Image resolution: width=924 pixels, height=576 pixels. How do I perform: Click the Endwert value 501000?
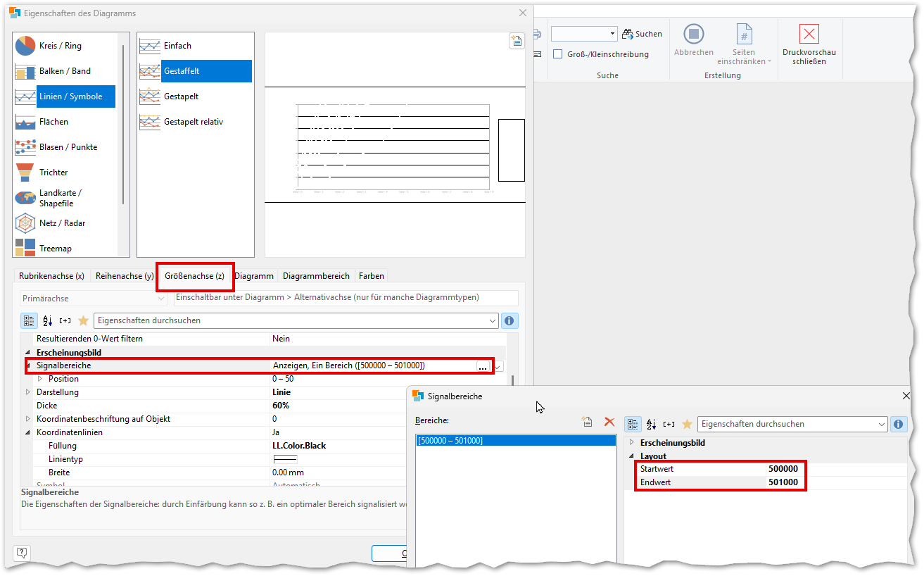pos(783,482)
